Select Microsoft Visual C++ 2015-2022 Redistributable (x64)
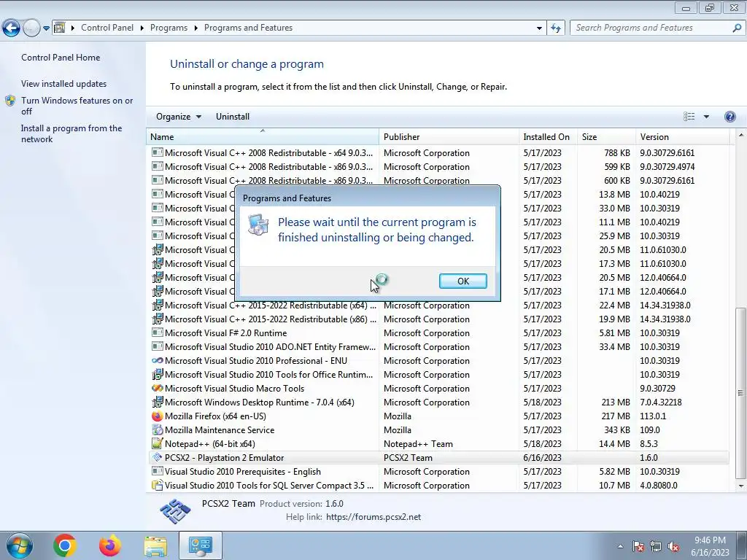 [x=438, y=306]
